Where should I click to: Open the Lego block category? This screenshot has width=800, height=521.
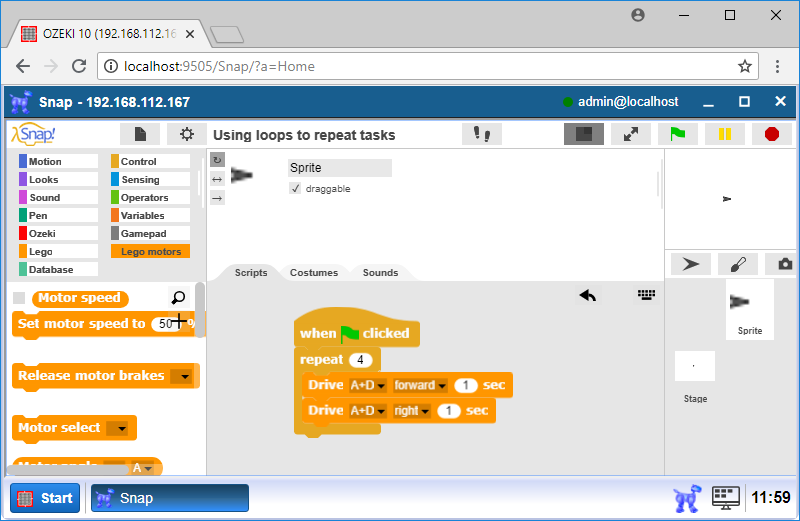(x=58, y=251)
